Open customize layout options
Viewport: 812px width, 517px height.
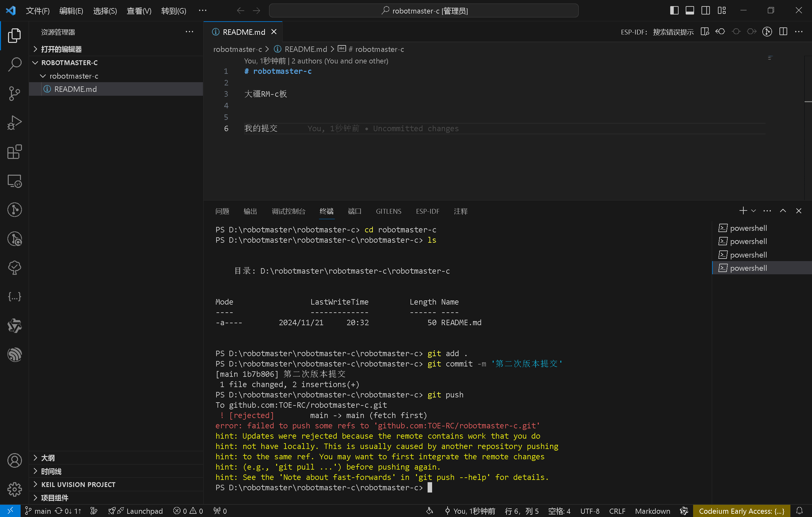[722, 10]
